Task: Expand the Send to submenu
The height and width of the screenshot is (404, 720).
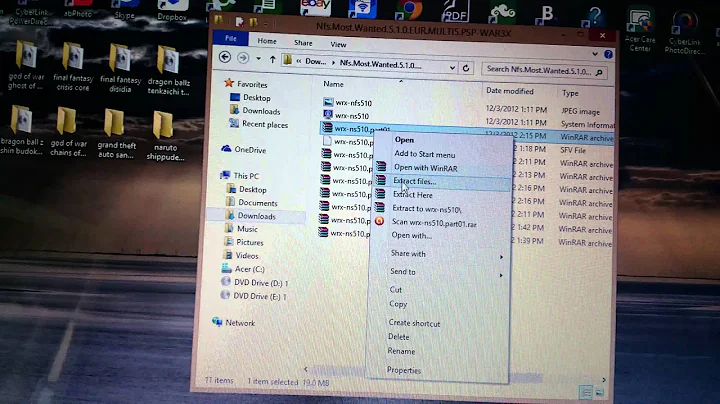Action: (402, 271)
